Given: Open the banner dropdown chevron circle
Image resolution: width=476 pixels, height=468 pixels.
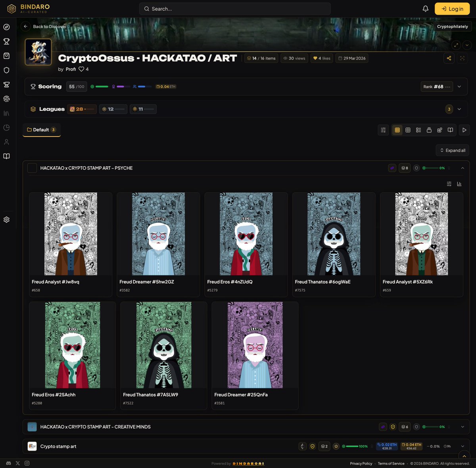Looking at the screenshot, I should click(467, 45).
